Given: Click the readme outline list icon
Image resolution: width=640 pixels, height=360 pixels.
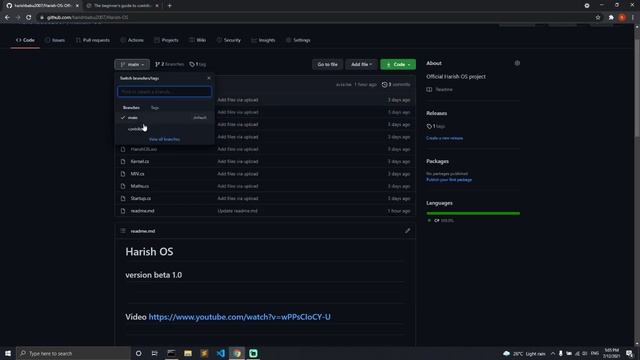Looking at the screenshot, I should 123,231.
